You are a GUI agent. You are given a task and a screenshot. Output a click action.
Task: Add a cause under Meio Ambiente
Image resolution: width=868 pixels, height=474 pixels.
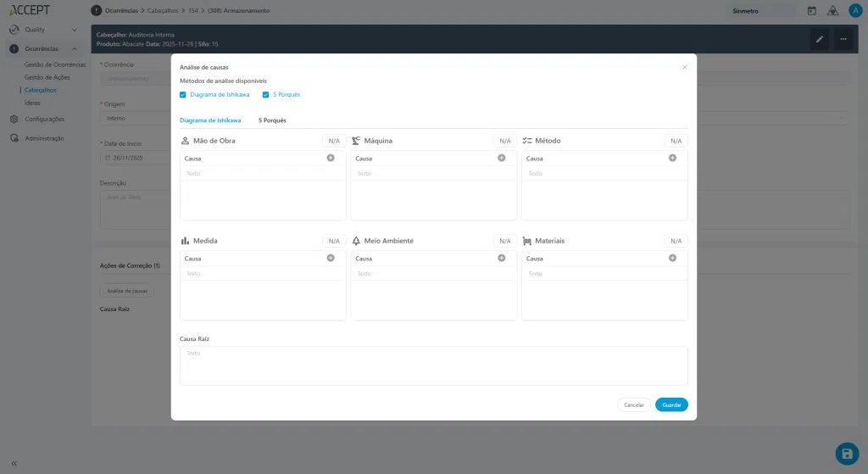502,258
